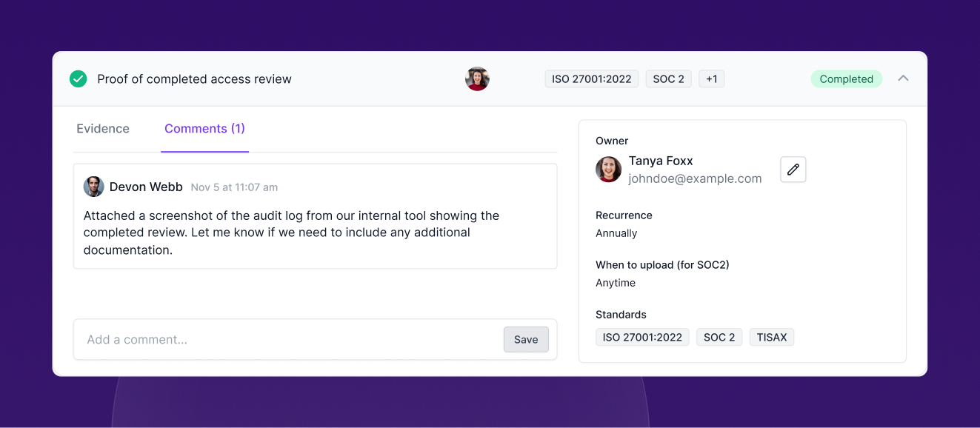The width and height of the screenshot is (980, 428).
Task: Collapse the access review panel chevron
Action: tap(903, 78)
